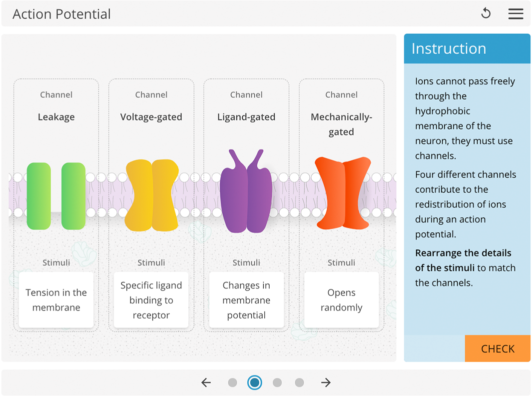The image size is (532, 396).
Task: Jump to the third page dot
Action: [277, 382]
